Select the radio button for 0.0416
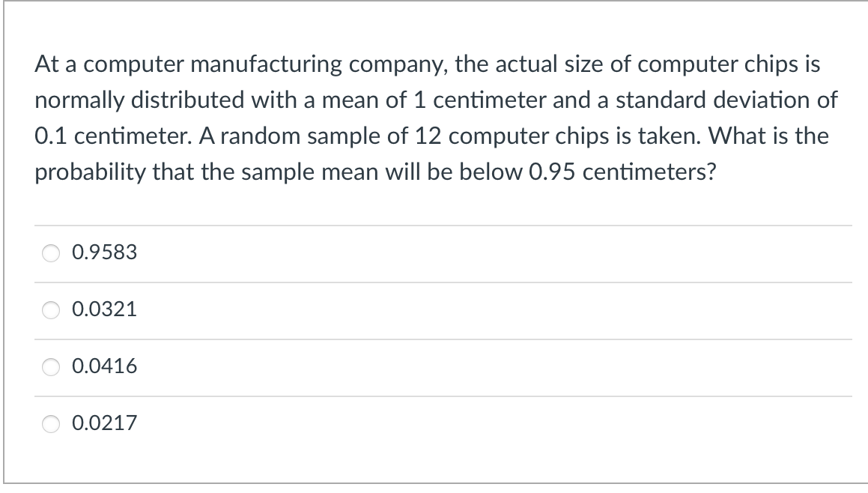 tap(51, 367)
